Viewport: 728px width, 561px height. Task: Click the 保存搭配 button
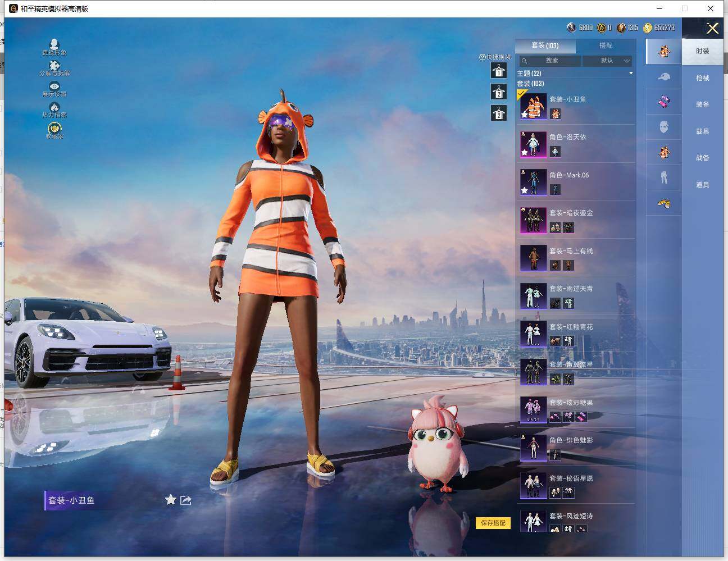(493, 523)
